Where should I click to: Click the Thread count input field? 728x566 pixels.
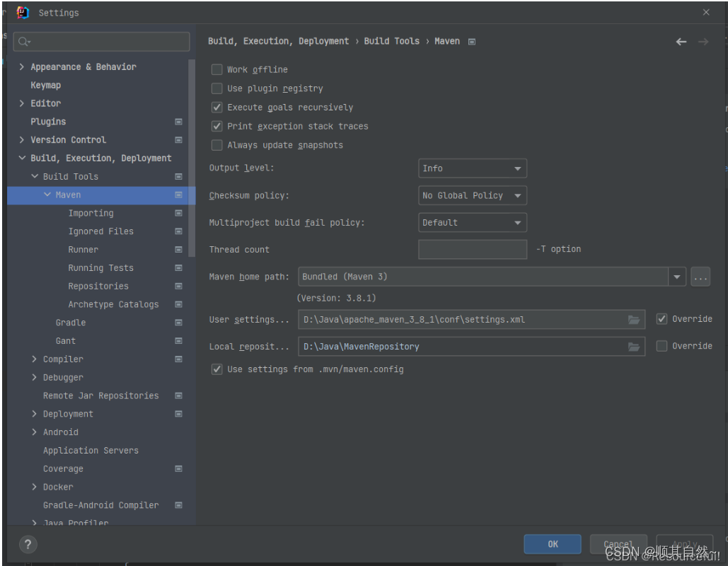(x=472, y=249)
